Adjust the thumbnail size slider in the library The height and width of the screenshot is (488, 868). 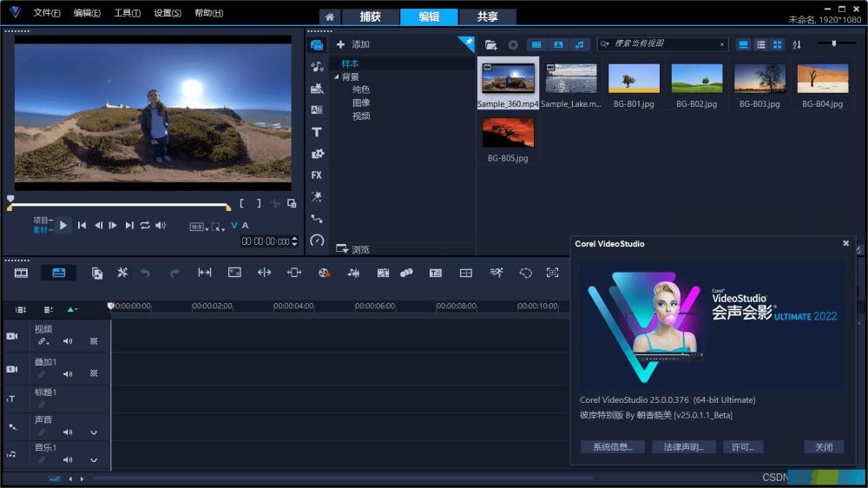pos(833,43)
